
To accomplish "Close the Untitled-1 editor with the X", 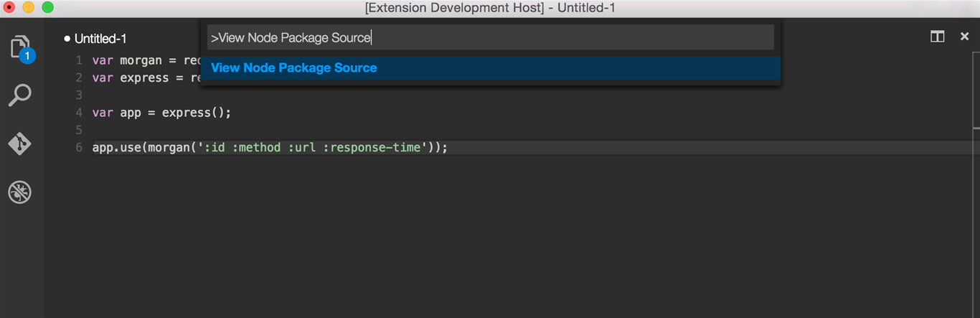I will 964,37.
